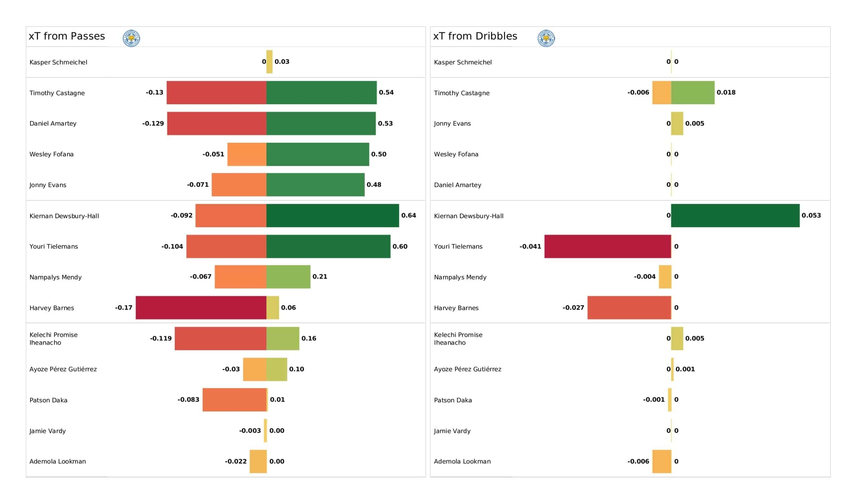Click the Leicester crest beside xT from Dribbles
859x504 pixels.
tap(546, 38)
